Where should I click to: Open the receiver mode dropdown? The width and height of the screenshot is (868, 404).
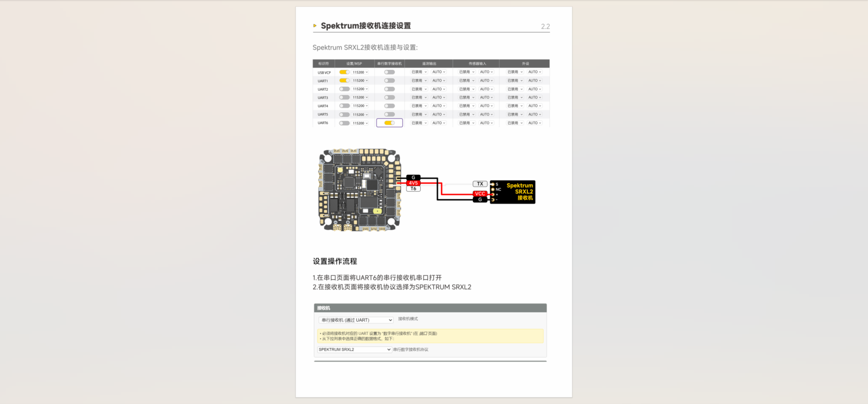356,320
